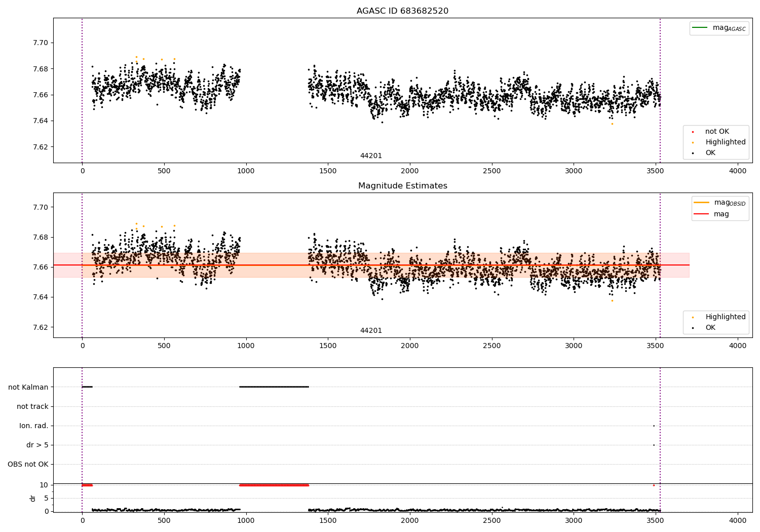Click '44201' label in the AGASC ID plot
The height and width of the screenshot is (532, 760).
point(371,156)
